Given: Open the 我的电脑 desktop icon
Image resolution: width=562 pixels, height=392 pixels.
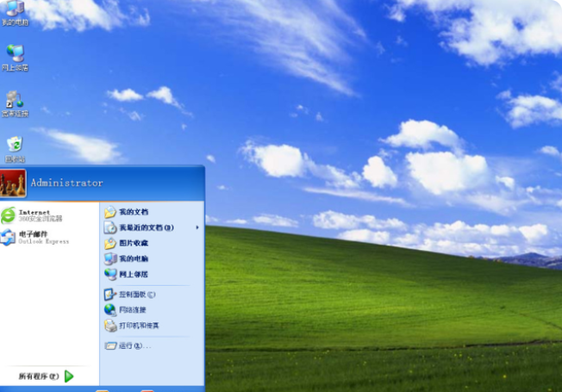Looking at the screenshot, I should 15,13.
